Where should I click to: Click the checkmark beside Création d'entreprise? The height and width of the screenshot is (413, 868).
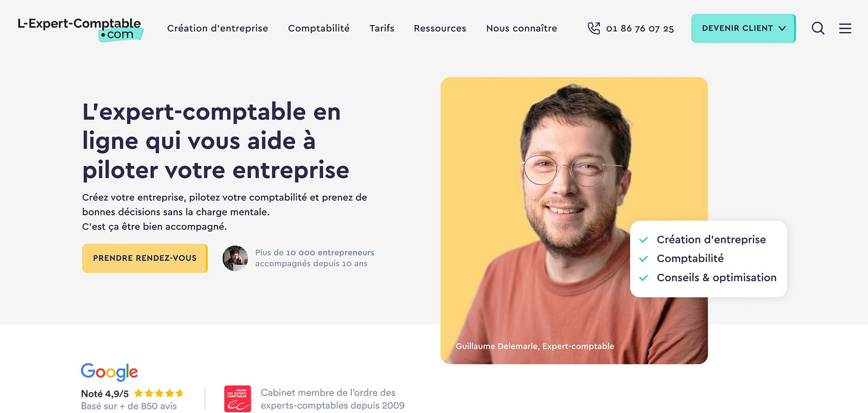[643, 240]
